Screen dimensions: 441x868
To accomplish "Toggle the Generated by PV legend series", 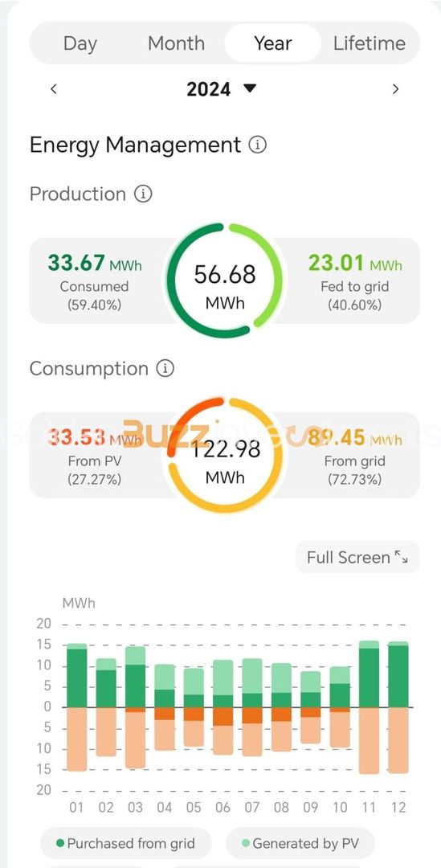I will coord(300,844).
